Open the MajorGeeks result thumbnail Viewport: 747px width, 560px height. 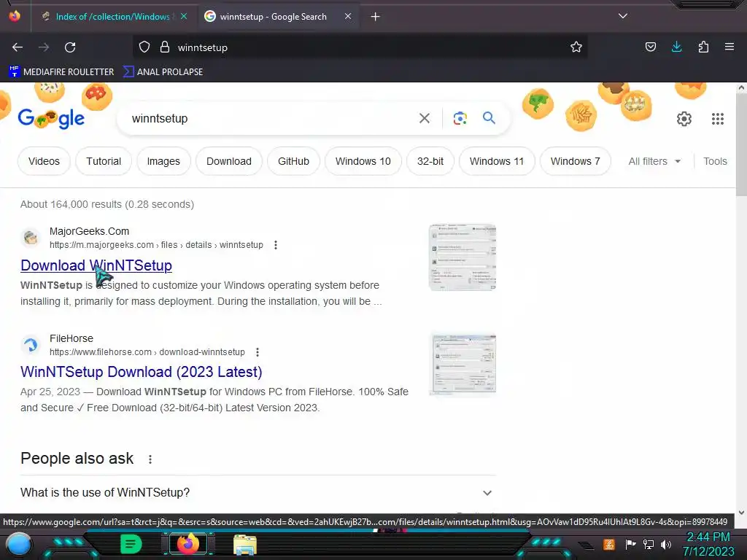pyautogui.click(x=462, y=257)
